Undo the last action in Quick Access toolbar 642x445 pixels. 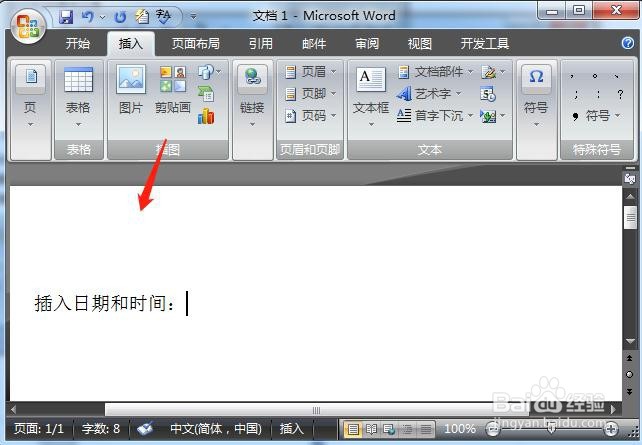click(87, 17)
